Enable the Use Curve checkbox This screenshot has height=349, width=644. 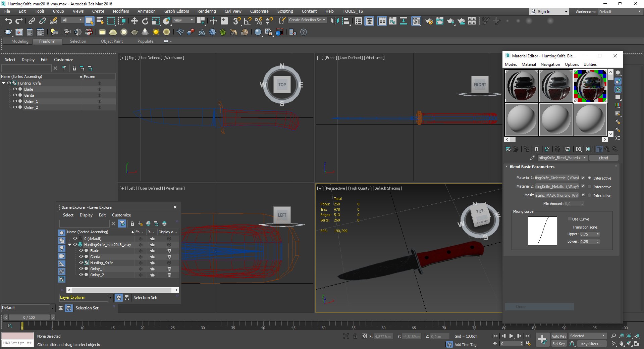pos(570,219)
